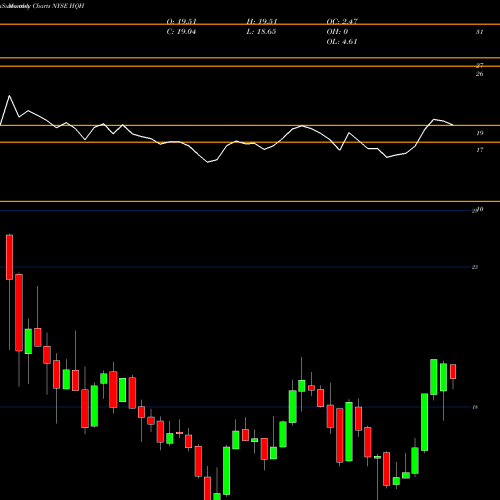Click the '31' price axis label
Screen dimensions: 500x500
(479, 32)
